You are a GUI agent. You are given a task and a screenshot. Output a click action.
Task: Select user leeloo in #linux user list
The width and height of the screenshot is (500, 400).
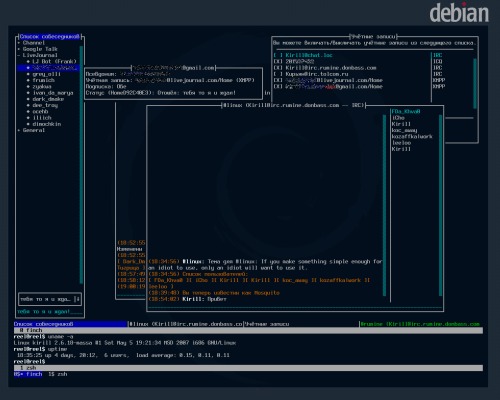pos(401,143)
